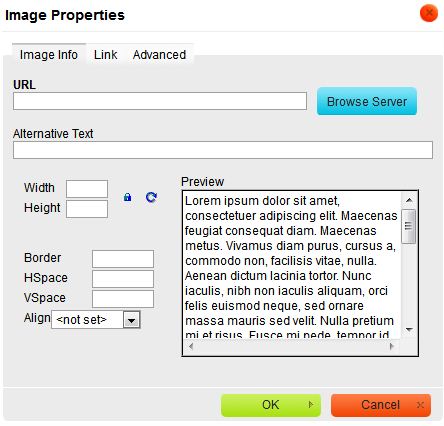The height and width of the screenshot is (426, 444).
Task: Switch to the Link tab
Action: point(105,55)
